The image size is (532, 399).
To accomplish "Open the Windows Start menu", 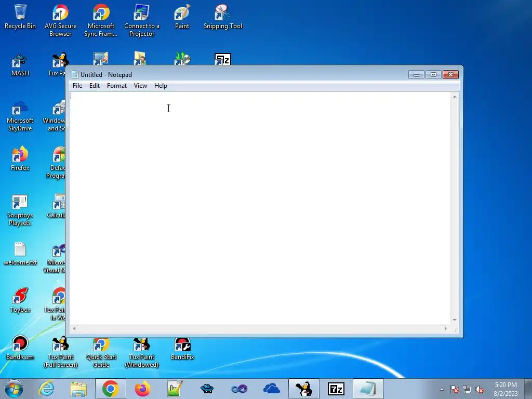I will (x=14, y=389).
